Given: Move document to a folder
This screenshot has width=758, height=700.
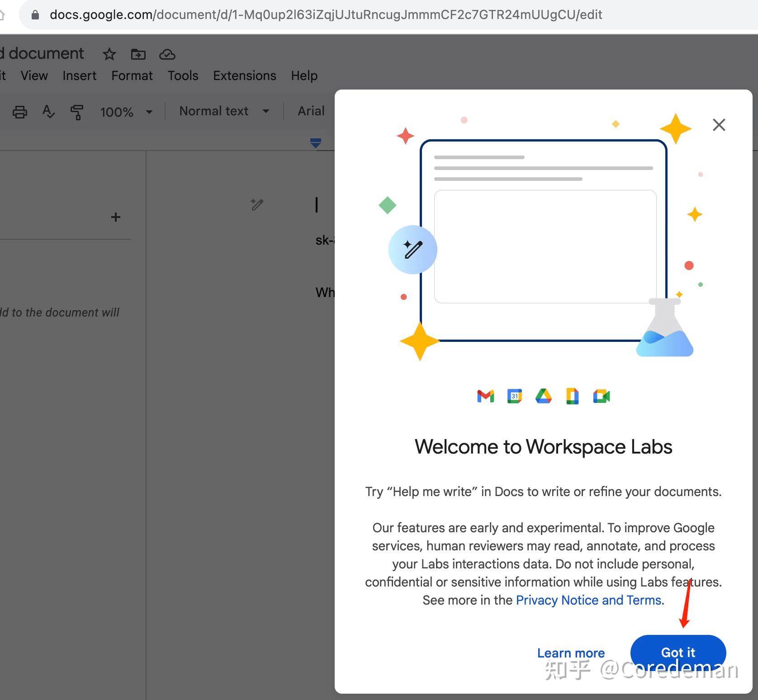Looking at the screenshot, I should pyautogui.click(x=138, y=54).
